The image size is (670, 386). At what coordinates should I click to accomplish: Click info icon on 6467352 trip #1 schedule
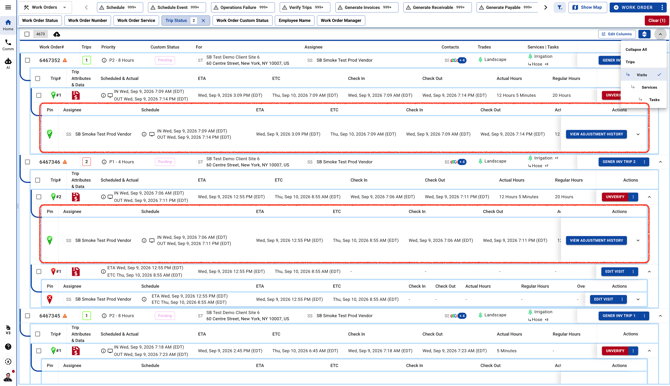pyautogui.click(x=103, y=95)
